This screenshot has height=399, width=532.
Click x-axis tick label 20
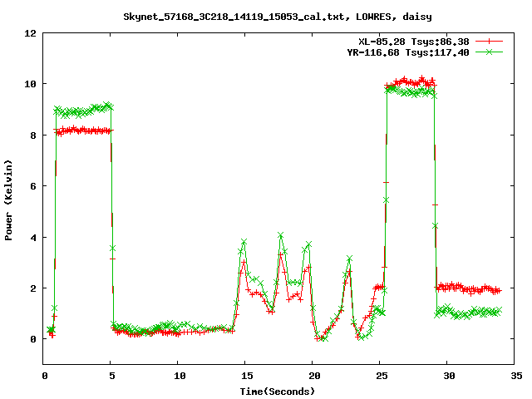(x=314, y=376)
